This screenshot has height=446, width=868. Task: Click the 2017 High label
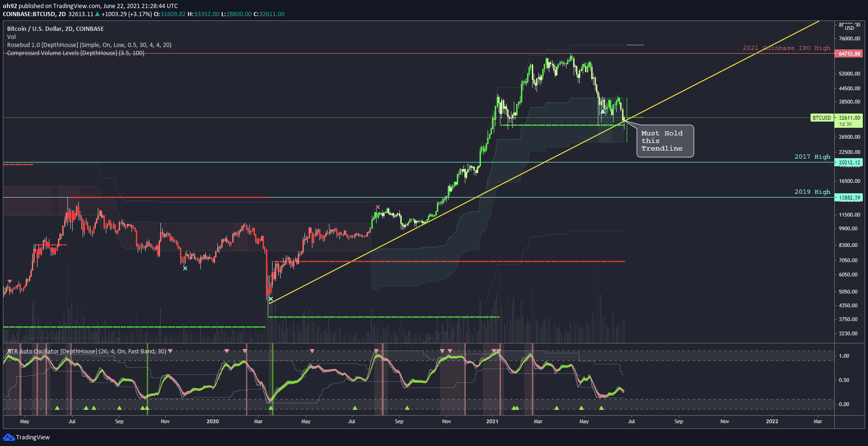(x=812, y=157)
